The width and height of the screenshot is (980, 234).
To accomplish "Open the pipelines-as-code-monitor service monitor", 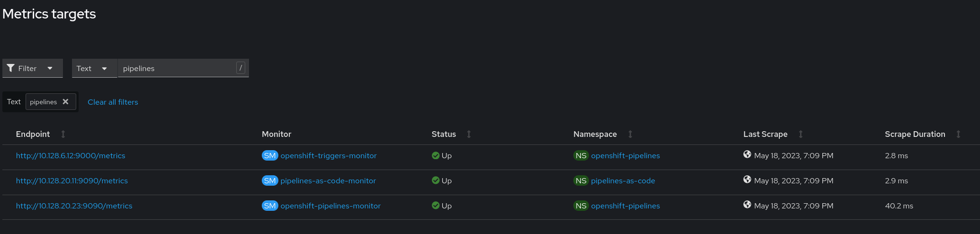I will (x=328, y=181).
